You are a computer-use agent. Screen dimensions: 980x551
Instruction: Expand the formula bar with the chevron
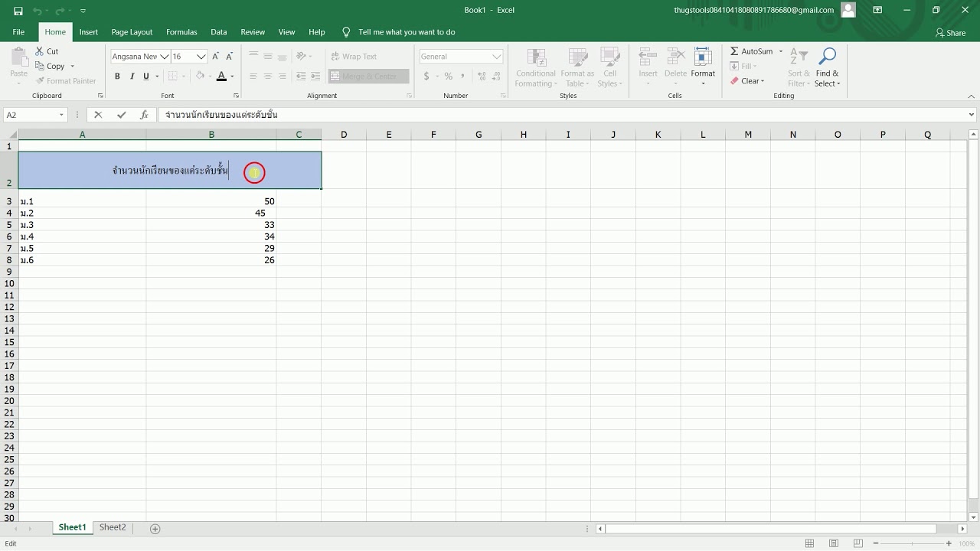pos(972,115)
